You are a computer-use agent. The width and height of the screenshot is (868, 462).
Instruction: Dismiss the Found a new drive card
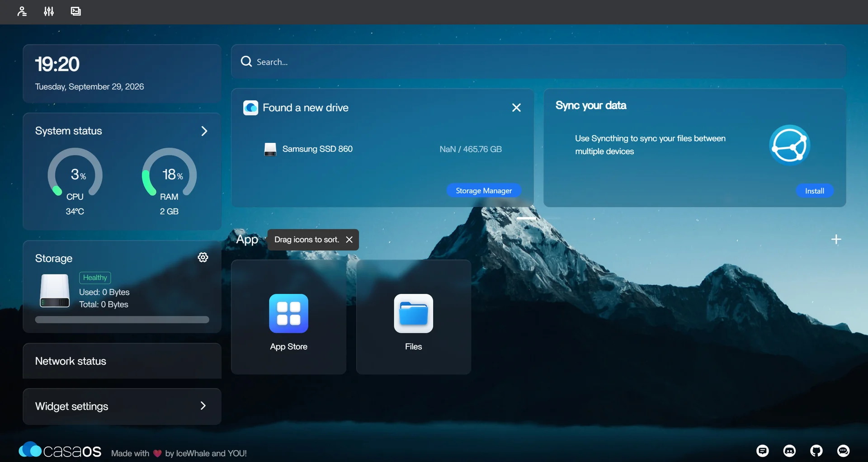pyautogui.click(x=516, y=108)
